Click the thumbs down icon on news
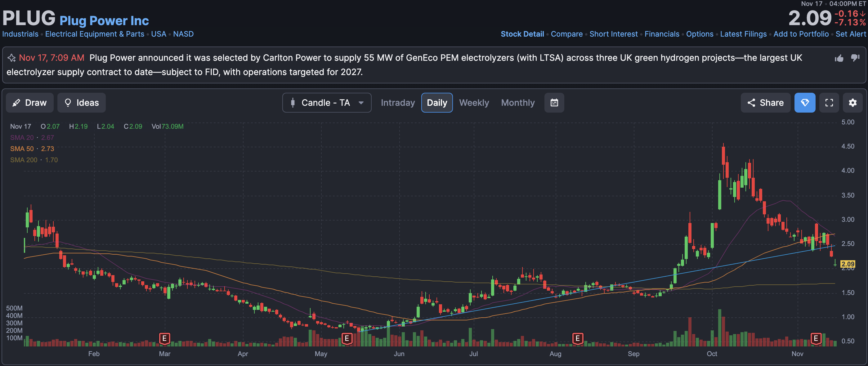The width and height of the screenshot is (868, 366). pos(855,58)
